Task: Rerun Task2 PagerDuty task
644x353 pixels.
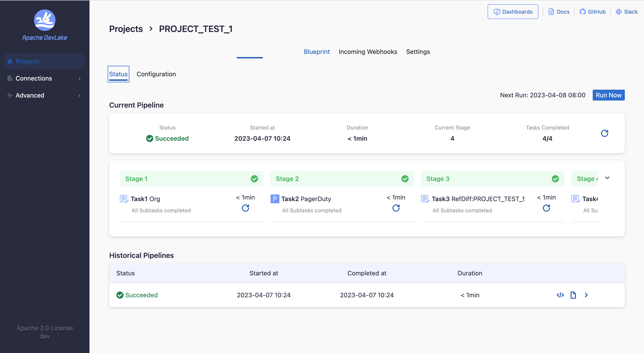Action: (x=396, y=208)
